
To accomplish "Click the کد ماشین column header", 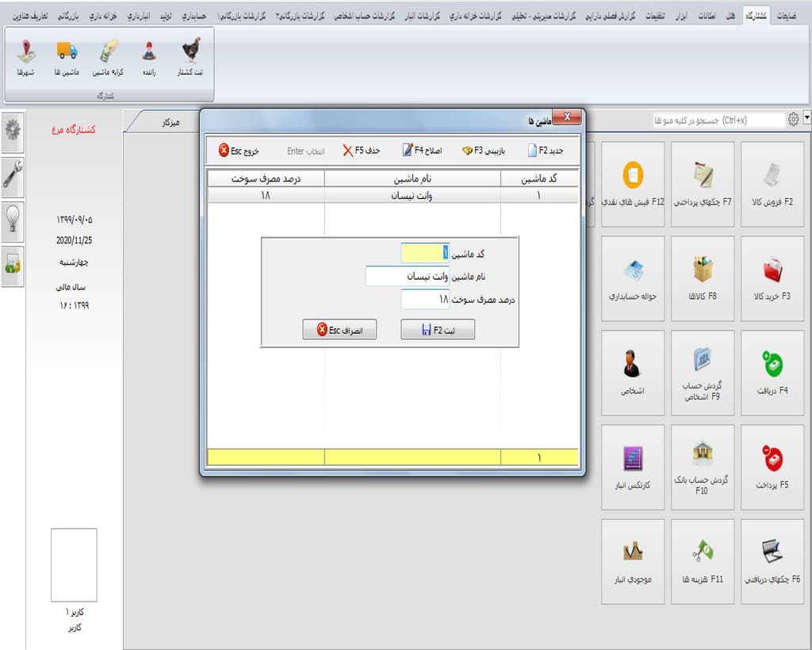I will [539, 178].
